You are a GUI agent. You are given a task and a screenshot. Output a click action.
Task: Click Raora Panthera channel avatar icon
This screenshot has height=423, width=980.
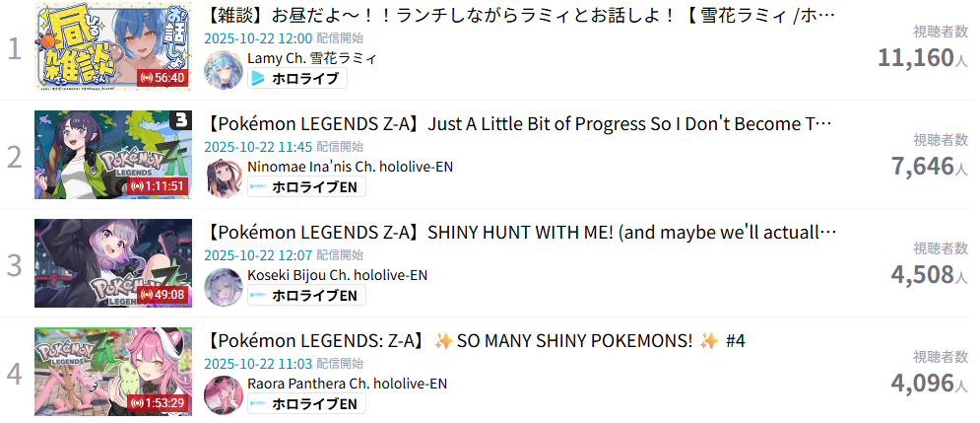point(224,395)
